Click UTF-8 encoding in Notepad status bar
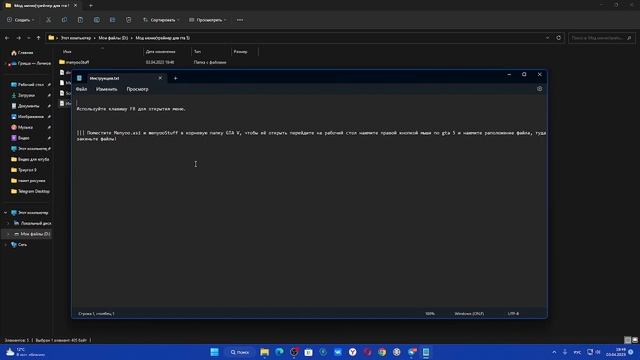Viewport: 640px width, 360px height. click(x=513, y=313)
